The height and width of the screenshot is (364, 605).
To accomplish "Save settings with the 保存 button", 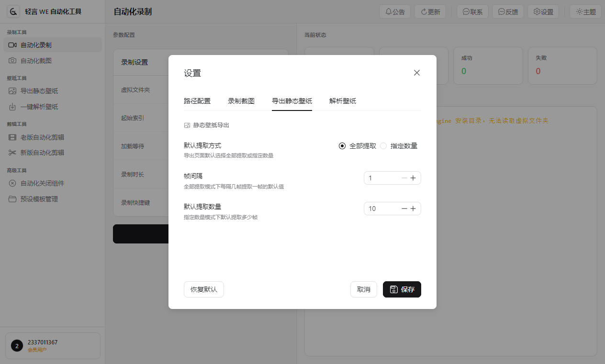I will (402, 289).
